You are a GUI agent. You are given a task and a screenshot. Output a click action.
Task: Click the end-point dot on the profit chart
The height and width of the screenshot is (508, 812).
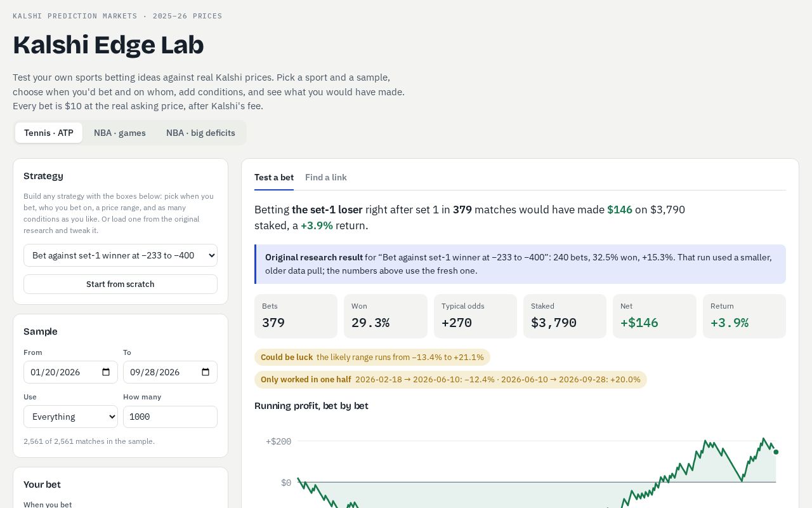tap(776, 452)
